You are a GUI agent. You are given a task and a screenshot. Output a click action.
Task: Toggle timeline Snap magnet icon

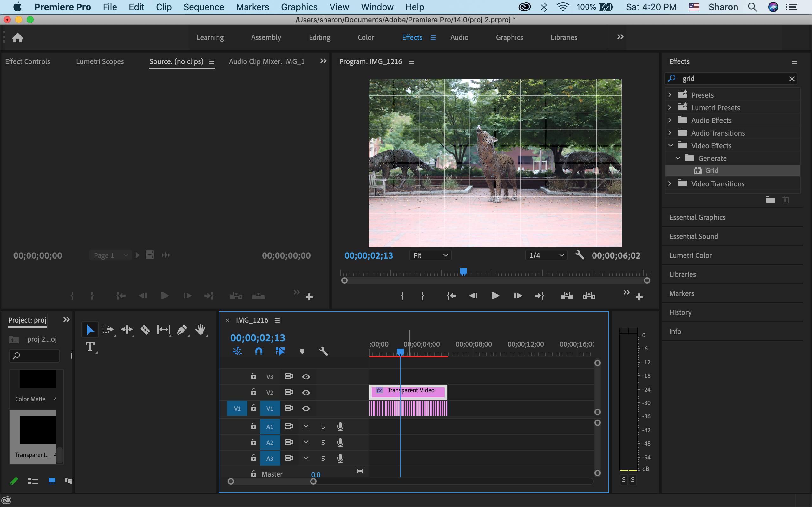coord(259,351)
